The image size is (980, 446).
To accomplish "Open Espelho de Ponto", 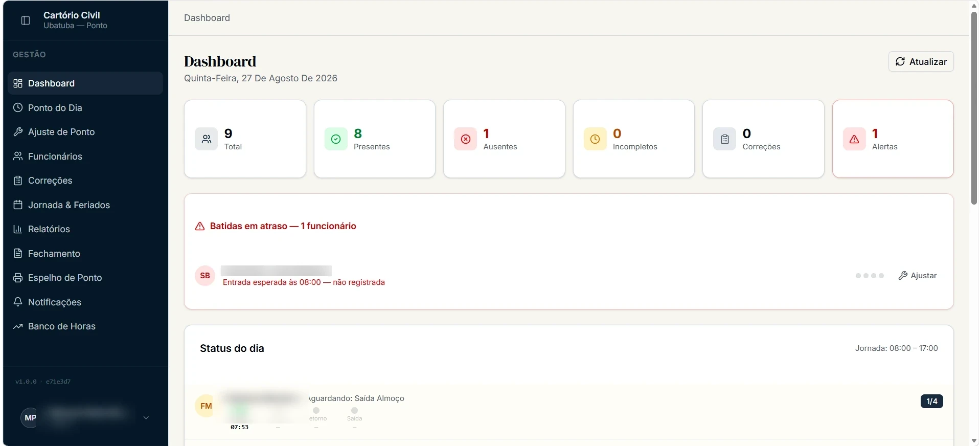I will (85, 278).
